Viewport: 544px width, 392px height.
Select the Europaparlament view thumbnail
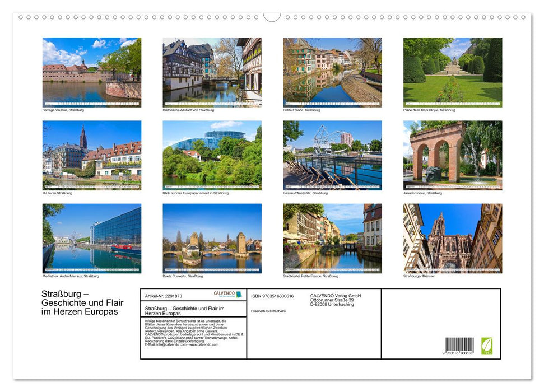point(212,156)
